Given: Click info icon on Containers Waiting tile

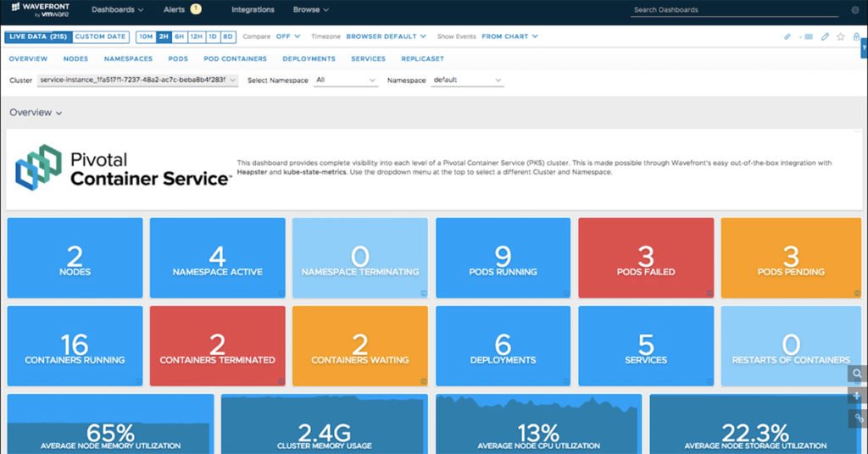Looking at the screenshot, I should (424, 381).
